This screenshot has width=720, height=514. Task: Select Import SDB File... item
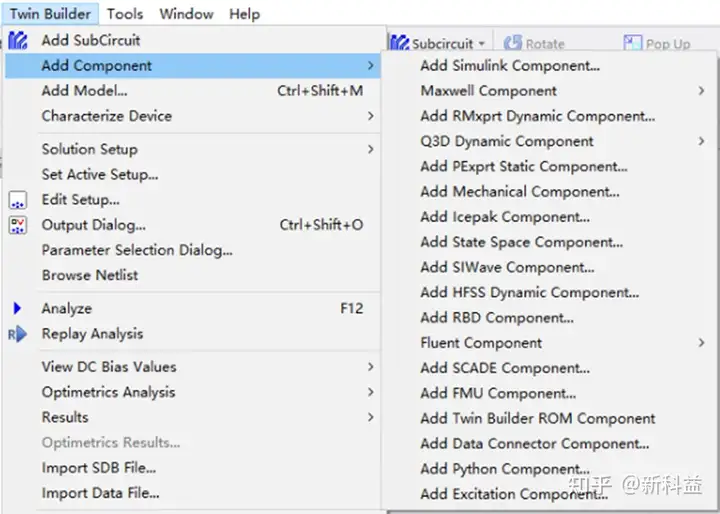[193, 468]
